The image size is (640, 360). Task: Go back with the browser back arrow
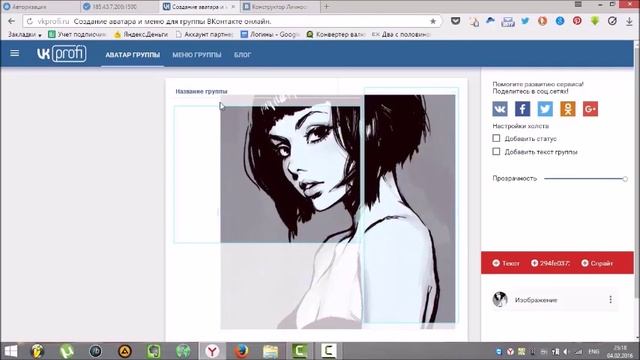[11, 21]
